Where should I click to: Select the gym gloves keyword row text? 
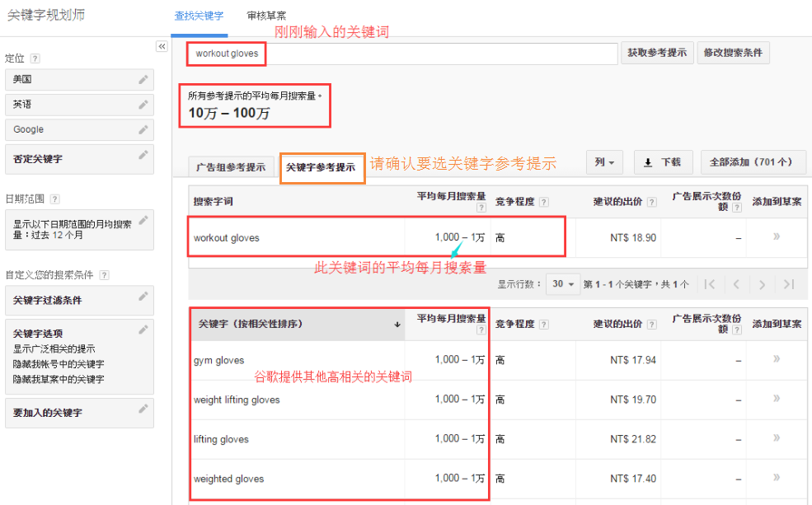point(219,360)
